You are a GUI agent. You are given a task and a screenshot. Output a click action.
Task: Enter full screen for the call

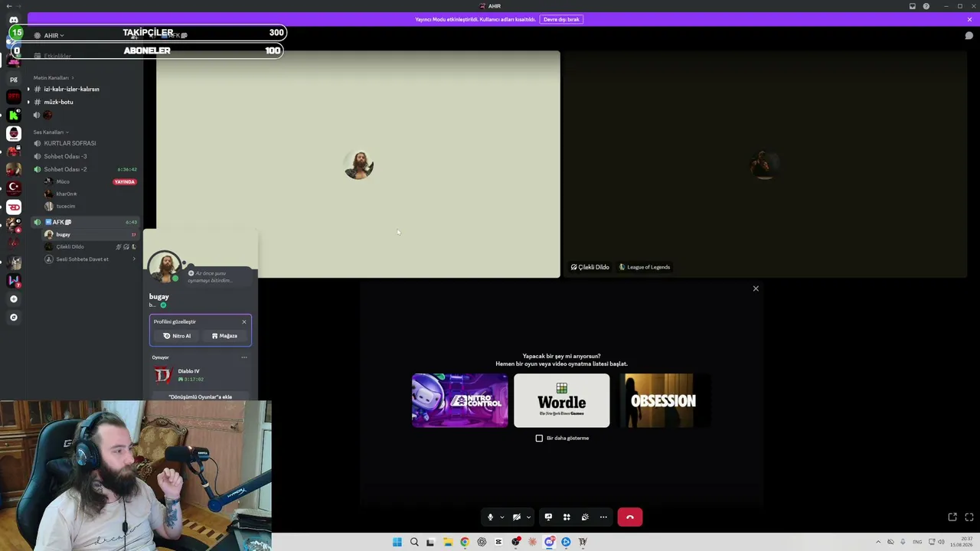point(969,517)
